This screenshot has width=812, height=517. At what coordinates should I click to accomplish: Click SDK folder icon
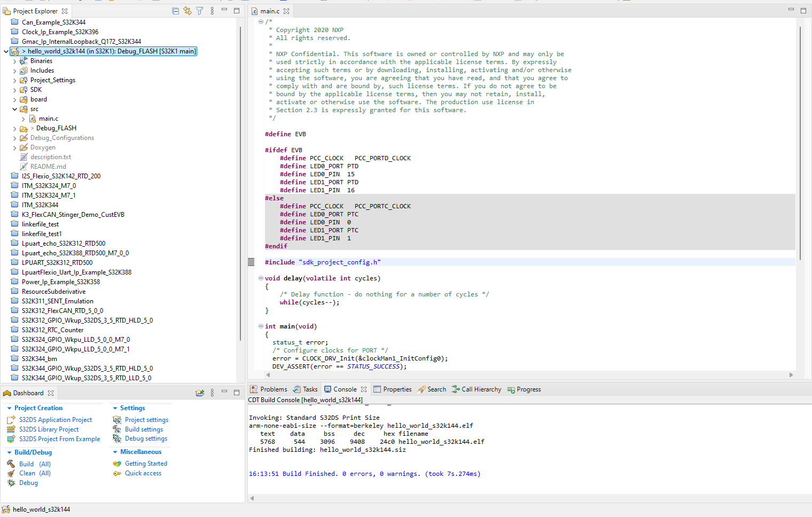[x=24, y=90]
